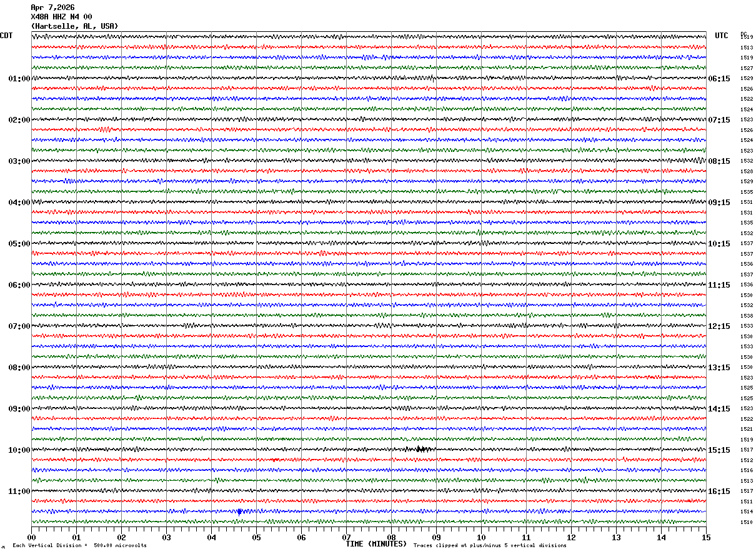Click the minute tick label '12'

pyautogui.click(x=571, y=537)
